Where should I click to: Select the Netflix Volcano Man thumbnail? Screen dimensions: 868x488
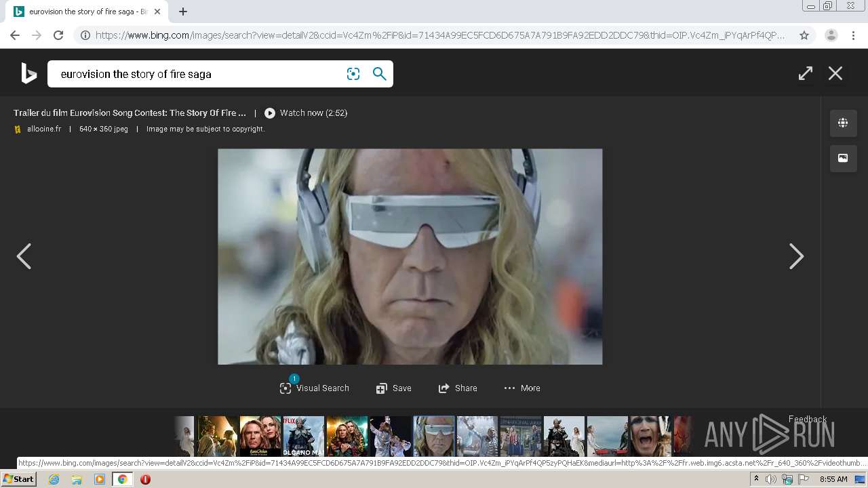(304, 436)
